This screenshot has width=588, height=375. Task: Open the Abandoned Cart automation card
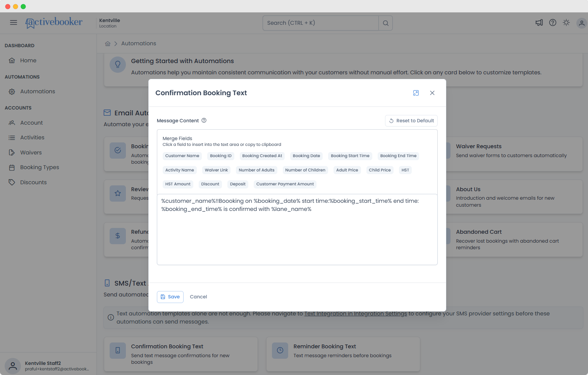click(514, 240)
